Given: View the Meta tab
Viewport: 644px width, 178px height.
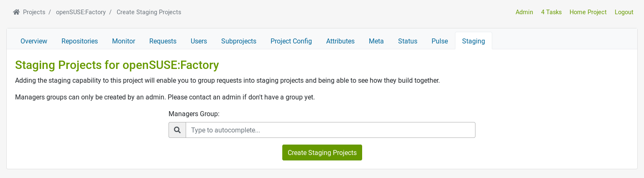Looking at the screenshot, I should [x=376, y=41].
